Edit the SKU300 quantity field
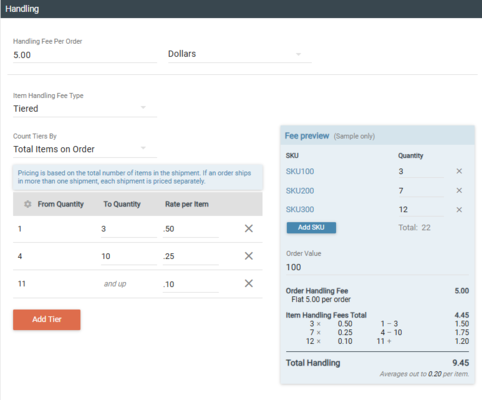The width and height of the screenshot is (482, 400). coord(421,210)
